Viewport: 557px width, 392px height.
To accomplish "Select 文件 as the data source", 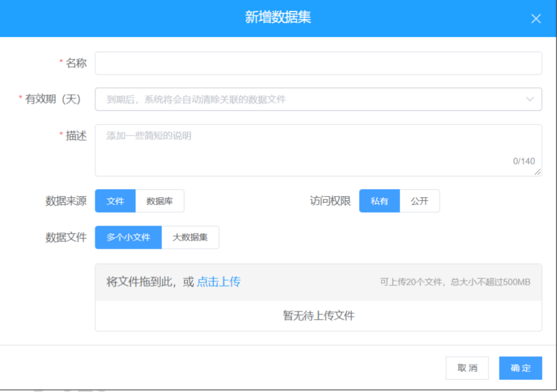I will [x=115, y=200].
